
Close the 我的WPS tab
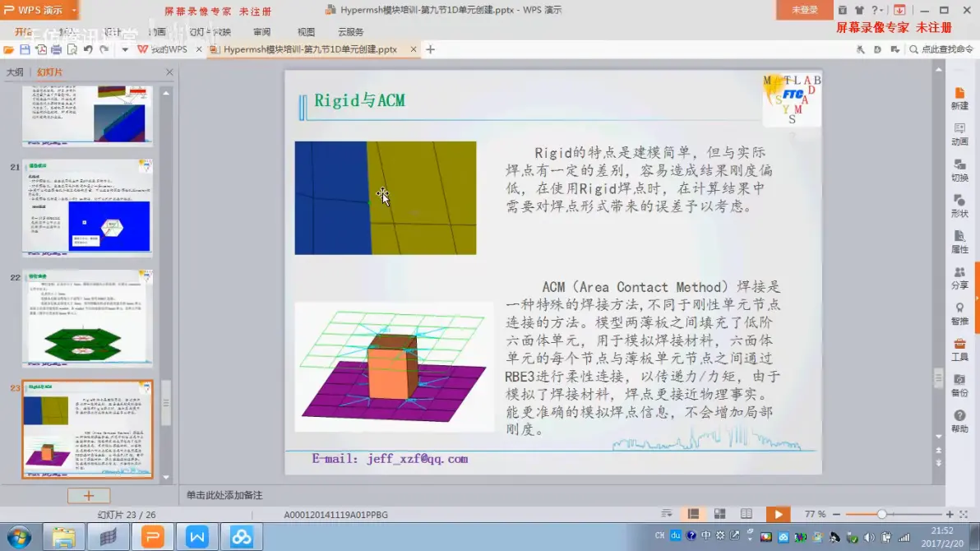pyautogui.click(x=199, y=49)
